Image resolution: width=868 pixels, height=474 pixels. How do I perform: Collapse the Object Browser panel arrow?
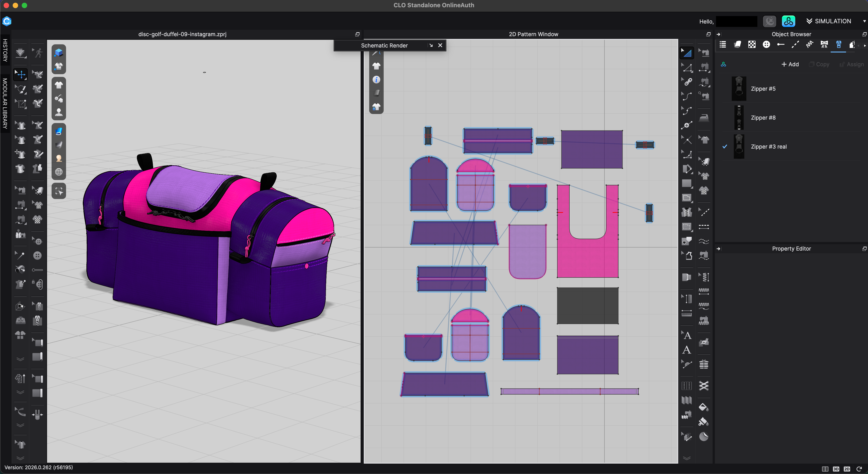(x=718, y=34)
